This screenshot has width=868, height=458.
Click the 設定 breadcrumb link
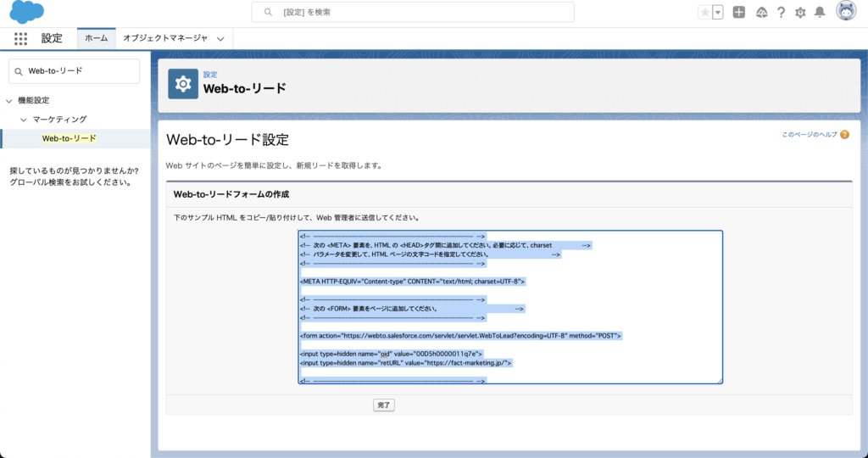point(210,74)
